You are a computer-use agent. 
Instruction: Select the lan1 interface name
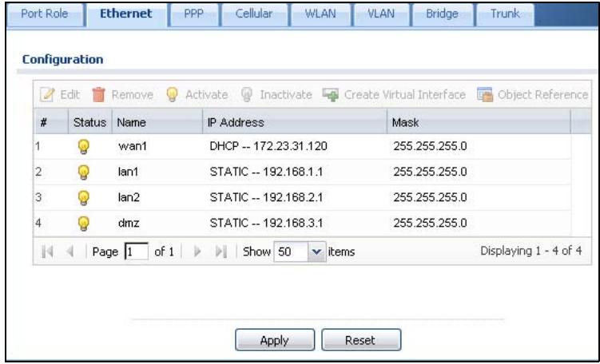128,172
